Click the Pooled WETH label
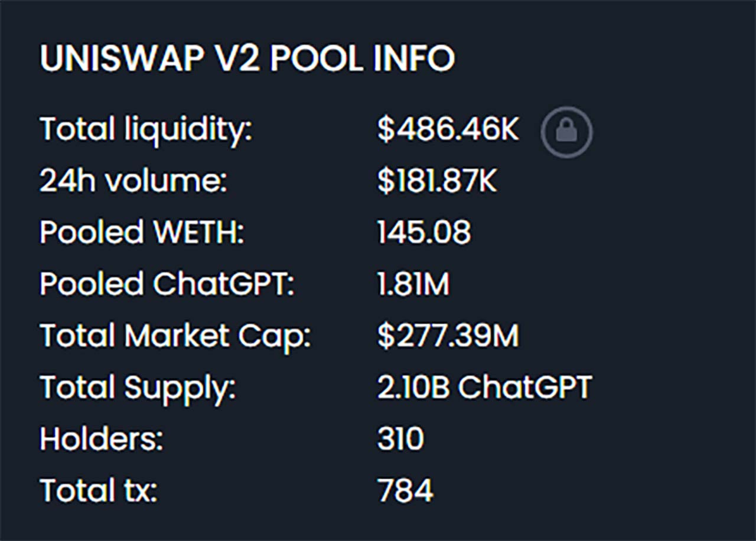 point(142,233)
